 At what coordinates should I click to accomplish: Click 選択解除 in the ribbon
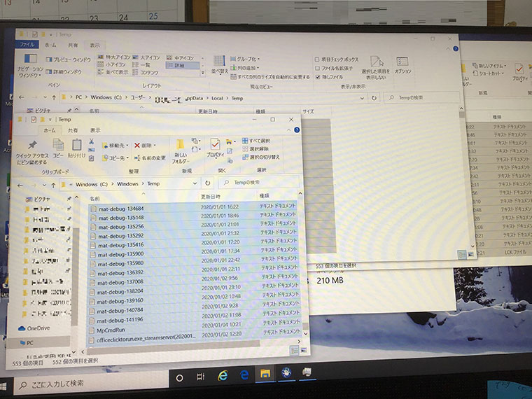pyautogui.click(x=255, y=149)
